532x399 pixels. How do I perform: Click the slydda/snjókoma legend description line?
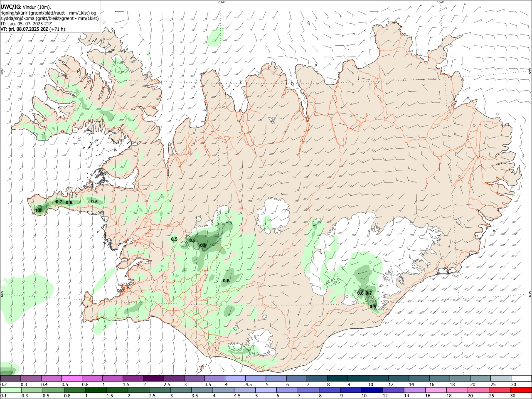click(x=49, y=18)
